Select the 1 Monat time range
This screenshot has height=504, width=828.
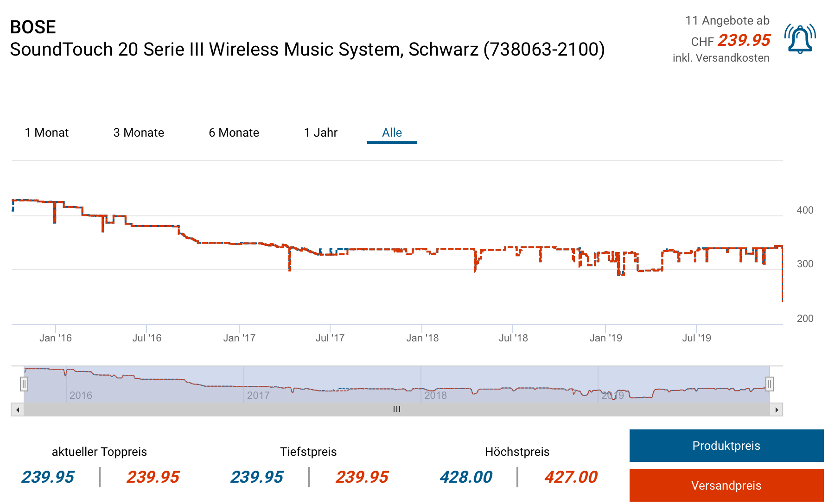47,133
